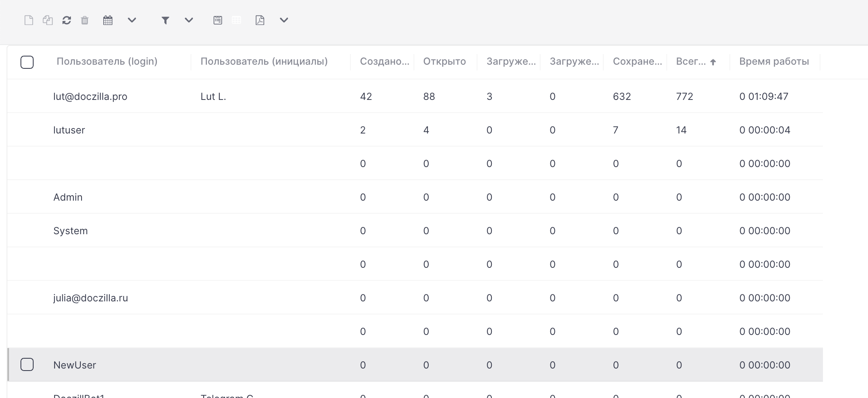Click the trash delete icon

point(85,20)
